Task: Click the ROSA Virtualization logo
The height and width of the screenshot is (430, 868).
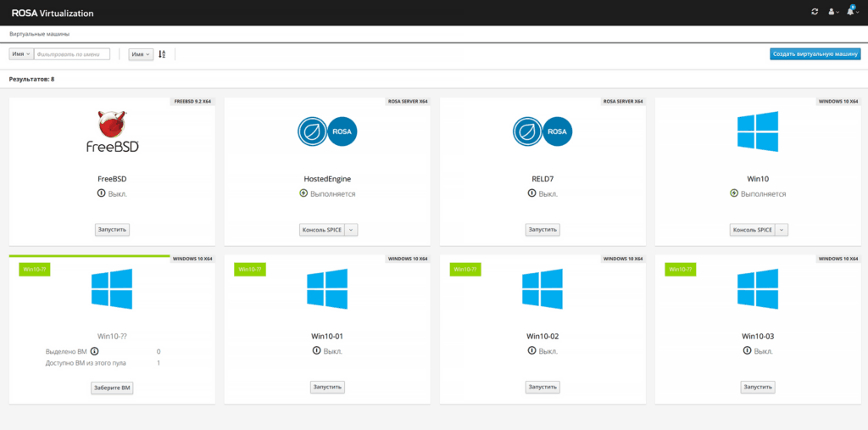Action: click(53, 14)
